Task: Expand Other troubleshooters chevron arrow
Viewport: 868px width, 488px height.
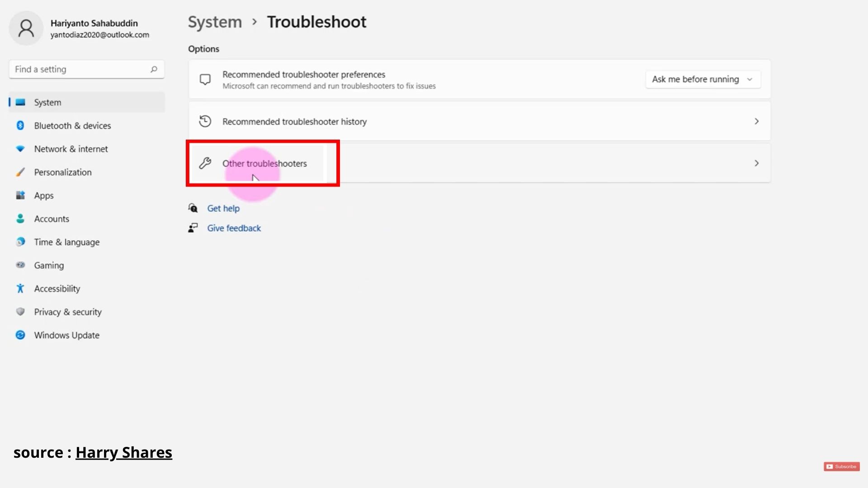Action: click(756, 163)
